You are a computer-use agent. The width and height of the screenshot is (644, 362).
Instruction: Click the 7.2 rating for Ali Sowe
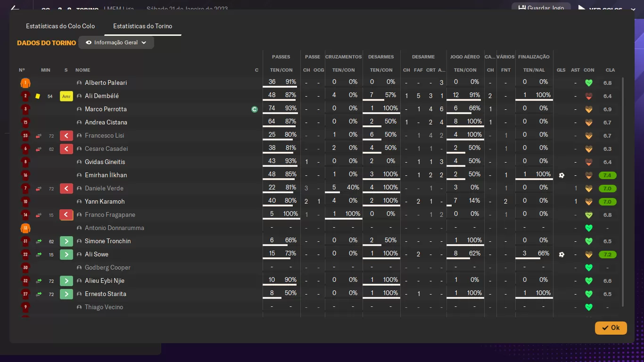tap(607, 255)
